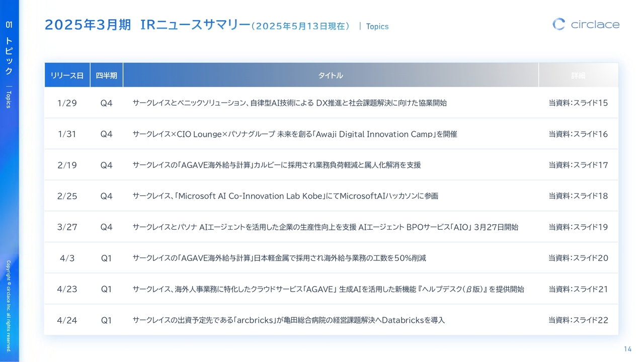Viewport: 644px width, 362px height.
Task: Click the vertical トピック sidebar label
Action: pos(9,56)
